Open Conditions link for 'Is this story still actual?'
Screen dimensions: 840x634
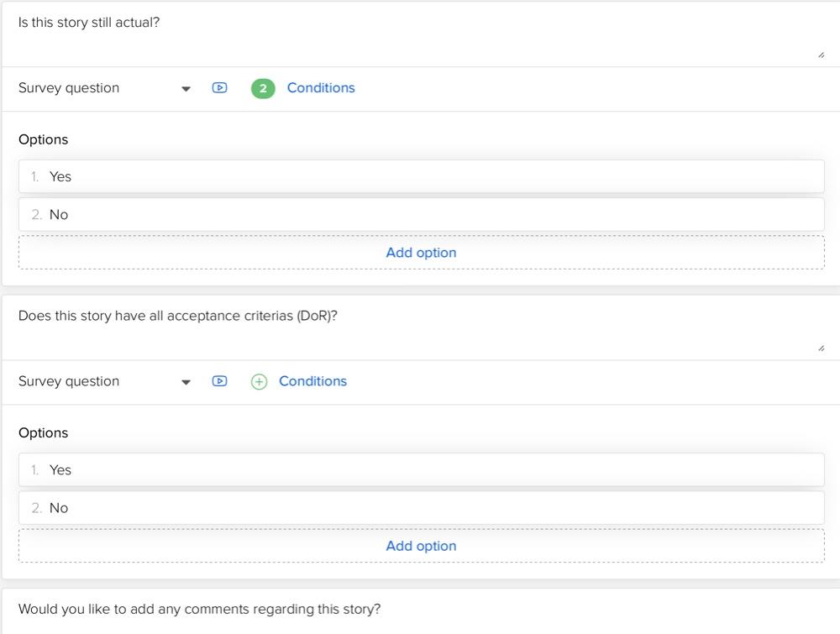tap(321, 88)
